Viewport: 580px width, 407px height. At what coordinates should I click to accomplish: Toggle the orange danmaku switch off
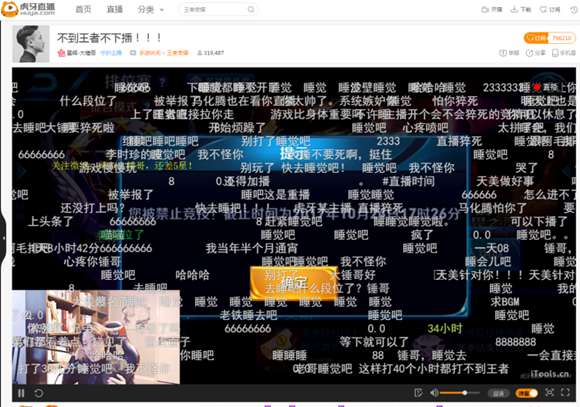(x=526, y=393)
